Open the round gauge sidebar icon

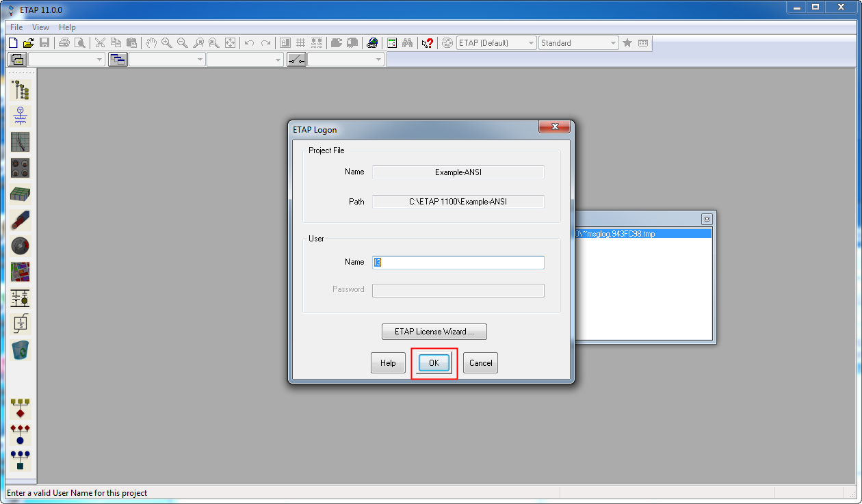click(x=20, y=246)
